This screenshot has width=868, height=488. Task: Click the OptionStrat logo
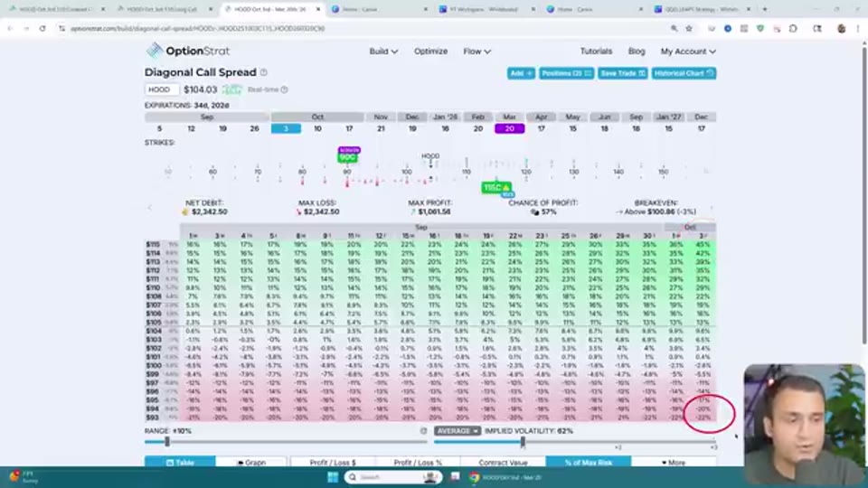[x=188, y=51]
